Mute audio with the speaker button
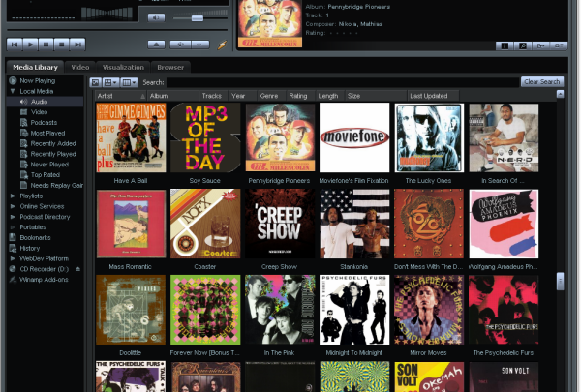This screenshot has width=581, height=392. [156, 17]
